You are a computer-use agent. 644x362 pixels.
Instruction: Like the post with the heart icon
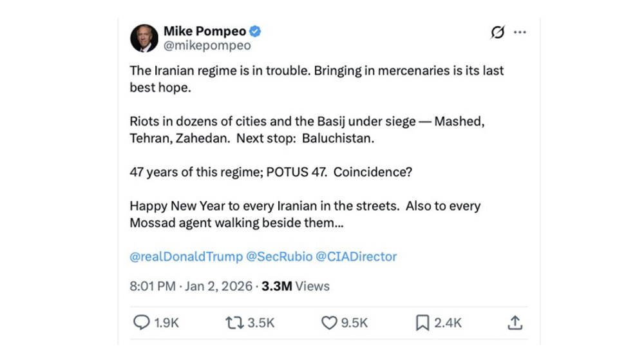(x=329, y=323)
